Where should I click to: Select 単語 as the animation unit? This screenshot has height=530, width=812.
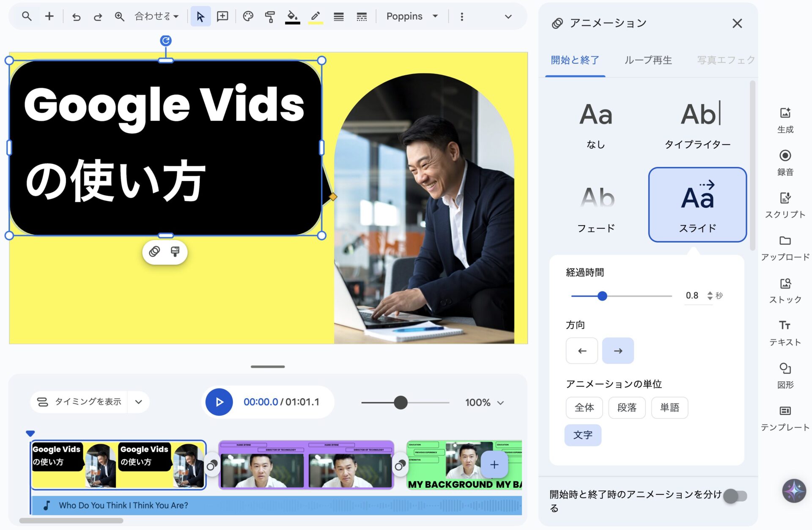pos(669,408)
